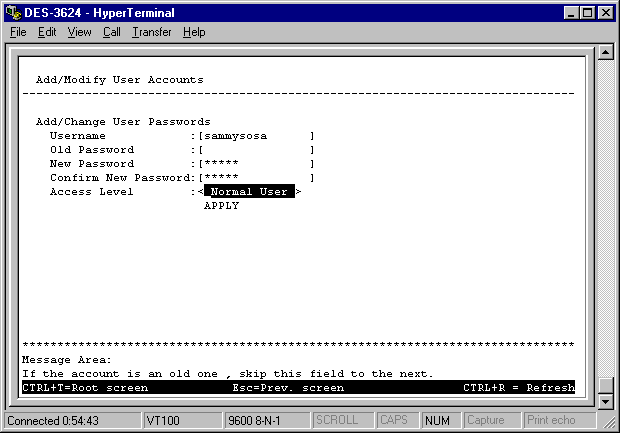This screenshot has height=435, width=620.
Task: Open the View menu
Action: click(79, 32)
